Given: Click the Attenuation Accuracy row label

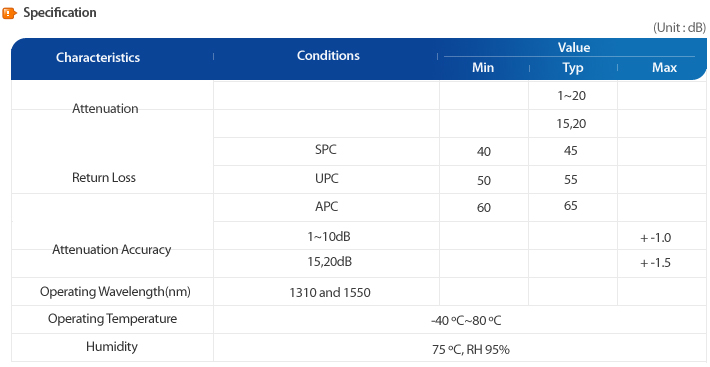Looking at the screenshot, I should click(111, 250).
